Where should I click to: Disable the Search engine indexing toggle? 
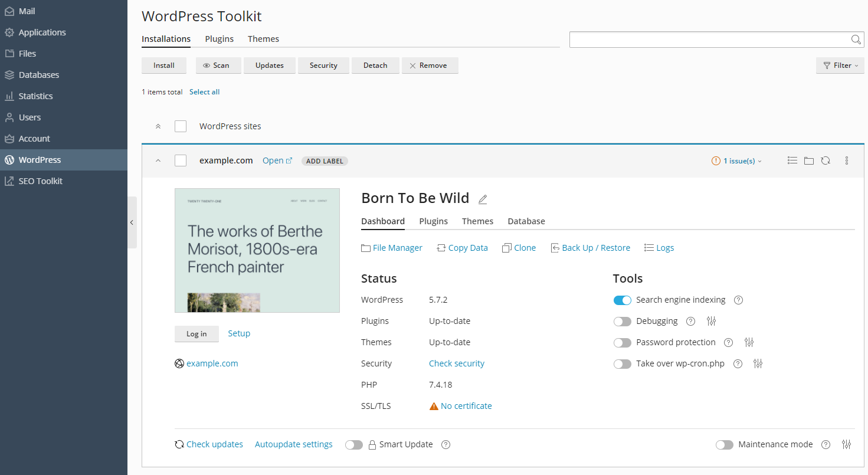point(623,300)
